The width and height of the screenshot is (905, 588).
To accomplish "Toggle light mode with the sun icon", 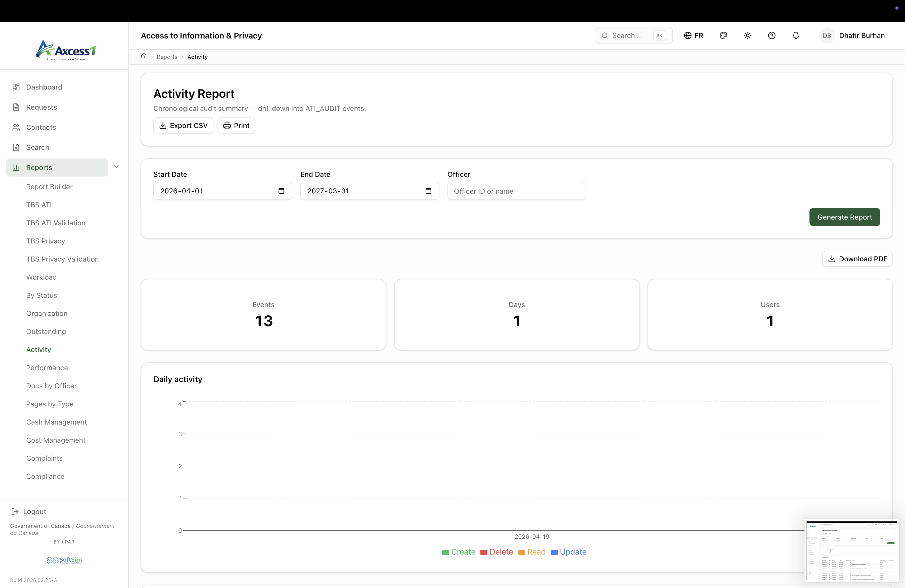I will (x=747, y=35).
